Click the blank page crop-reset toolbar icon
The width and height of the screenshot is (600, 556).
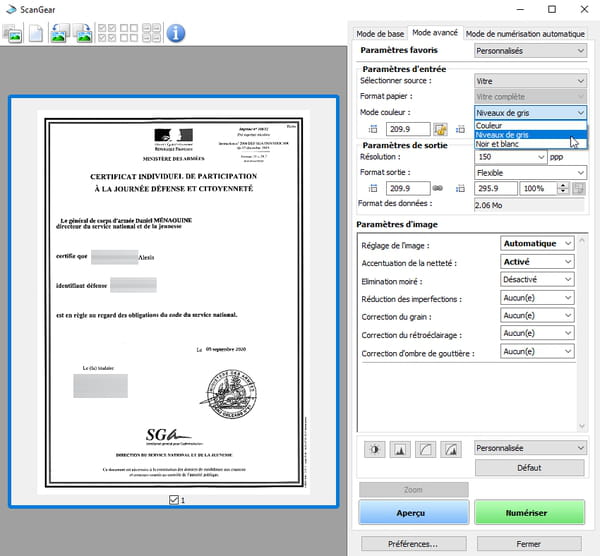click(x=36, y=33)
